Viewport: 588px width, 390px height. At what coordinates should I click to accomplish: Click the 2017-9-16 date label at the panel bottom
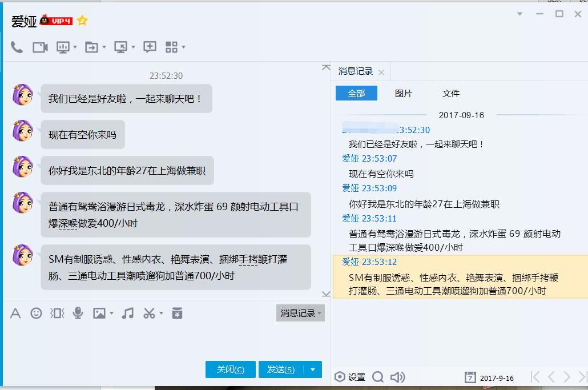(x=497, y=378)
